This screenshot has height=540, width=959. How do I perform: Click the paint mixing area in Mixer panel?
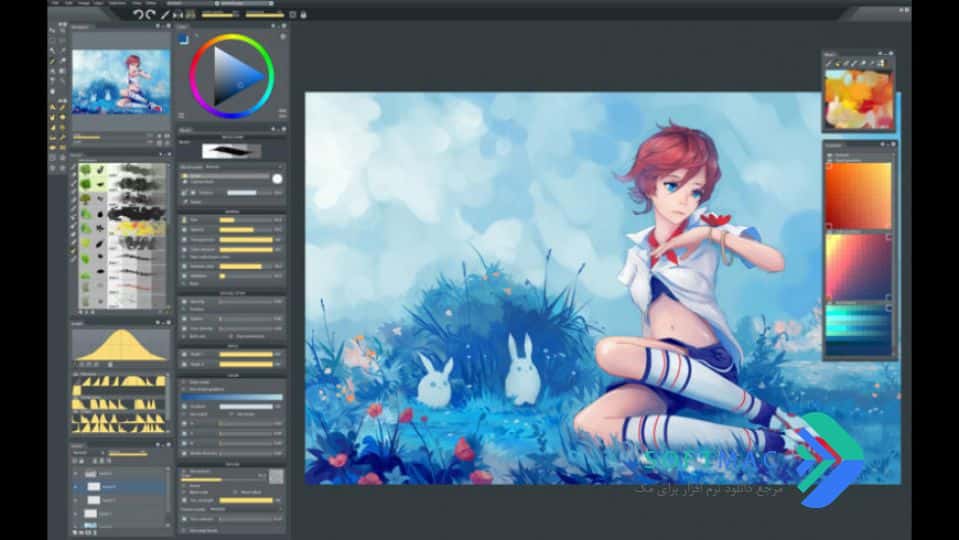858,100
